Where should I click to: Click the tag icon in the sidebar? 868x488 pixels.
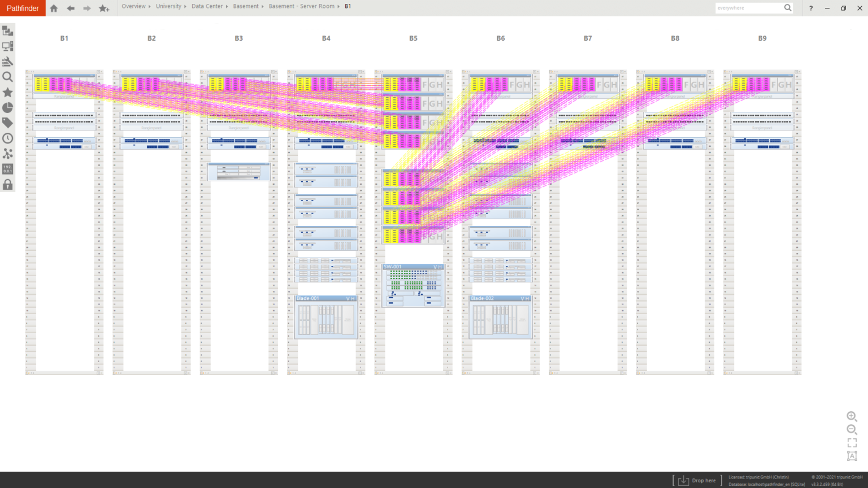(x=7, y=122)
